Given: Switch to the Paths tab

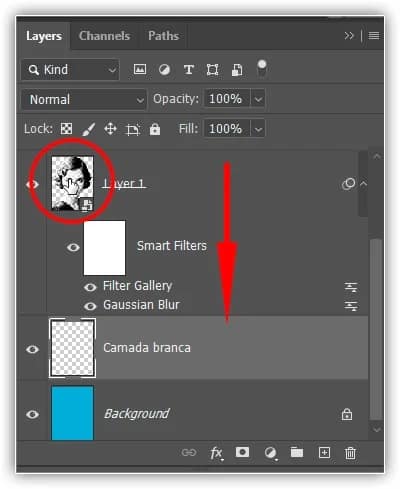Looking at the screenshot, I should pos(163,36).
